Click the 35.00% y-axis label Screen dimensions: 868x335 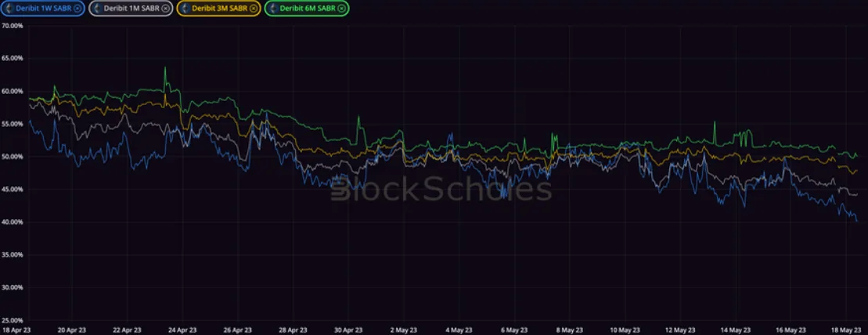[x=13, y=254]
